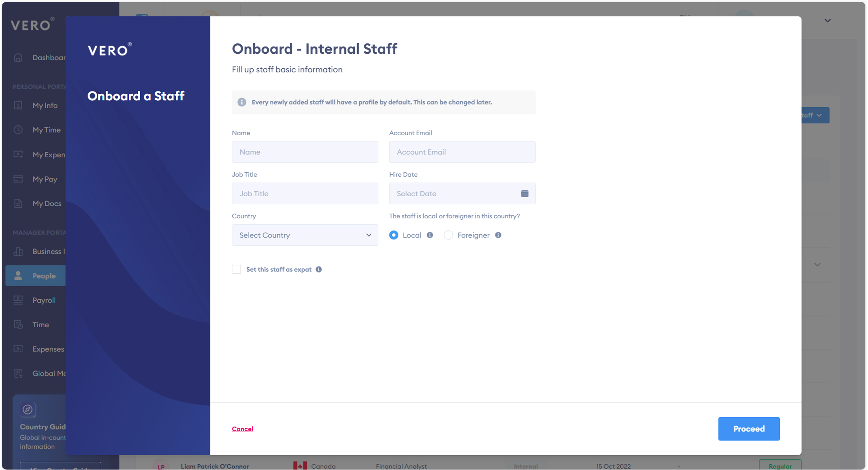868x470 pixels.
Task: Click info icon next to Foreigner option
Action: coord(498,235)
